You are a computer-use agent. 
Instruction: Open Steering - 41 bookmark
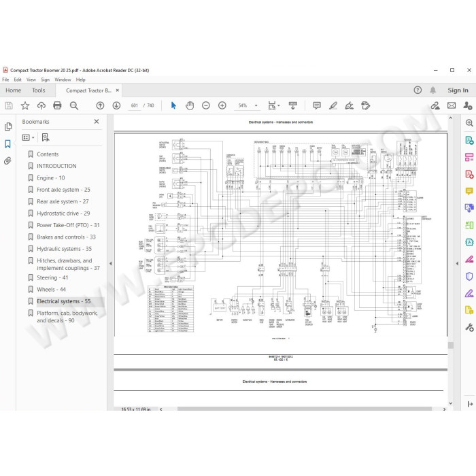(52, 277)
